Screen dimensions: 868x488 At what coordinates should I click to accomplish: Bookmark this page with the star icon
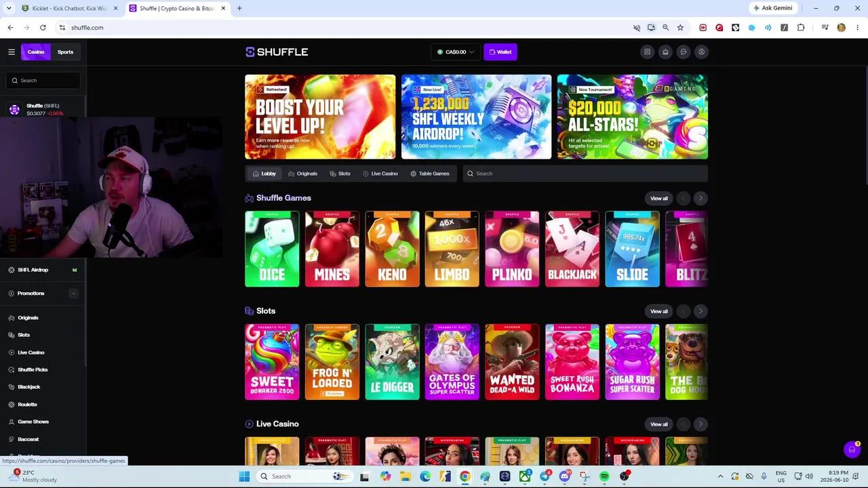coord(680,27)
